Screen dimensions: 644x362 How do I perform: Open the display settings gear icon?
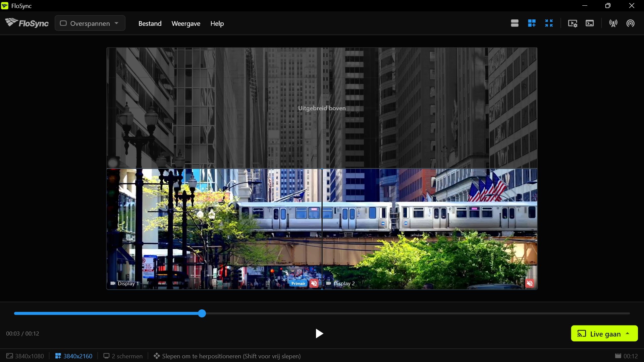click(x=573, y=23)
